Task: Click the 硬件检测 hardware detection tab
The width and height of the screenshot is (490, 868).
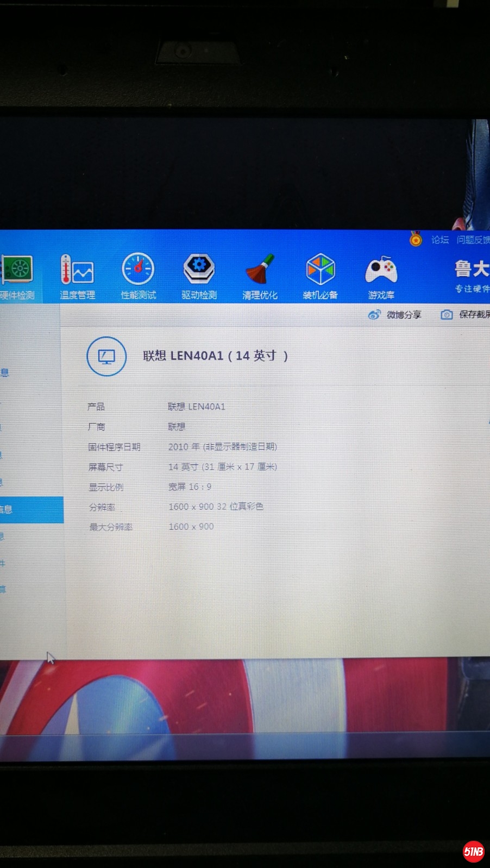Action: pos(17,276)
